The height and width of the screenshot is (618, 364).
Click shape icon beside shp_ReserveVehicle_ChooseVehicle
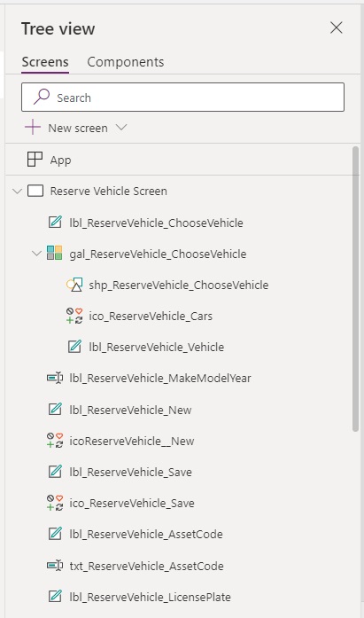[x=74, y=285]
